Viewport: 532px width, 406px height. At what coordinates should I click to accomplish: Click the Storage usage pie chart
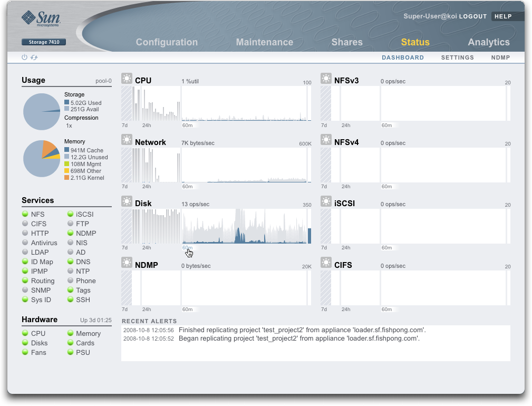tap(42, 111)
